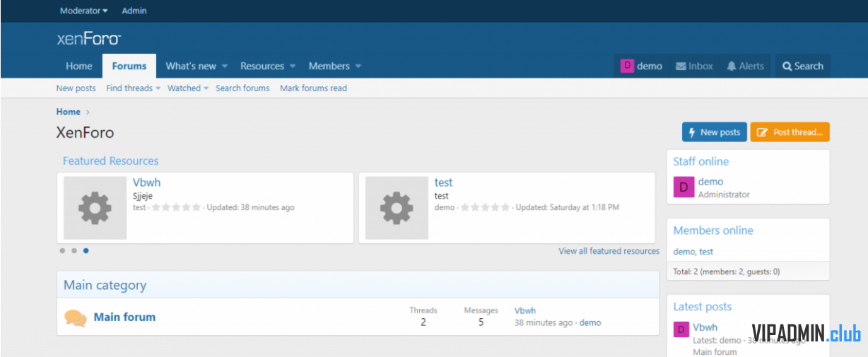Click the Main forum speech bubble icon
This screenshot has width=868, height=357.
(76, 318)
